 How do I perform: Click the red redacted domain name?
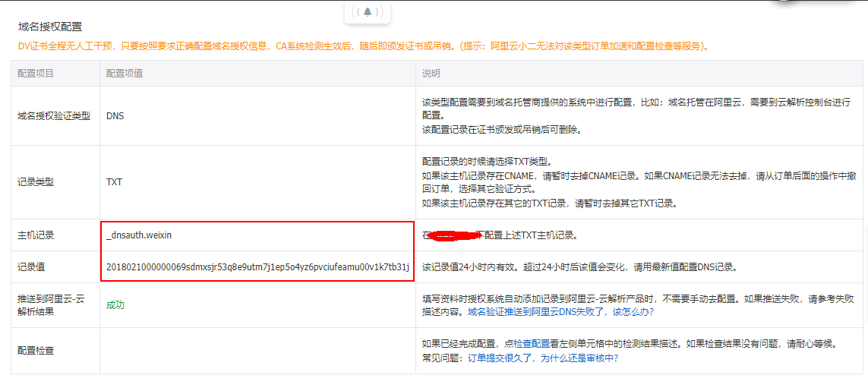(454, 235)
